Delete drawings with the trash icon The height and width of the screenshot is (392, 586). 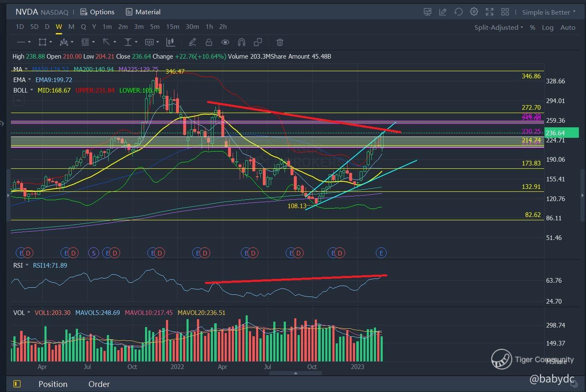tap(280, 42)
